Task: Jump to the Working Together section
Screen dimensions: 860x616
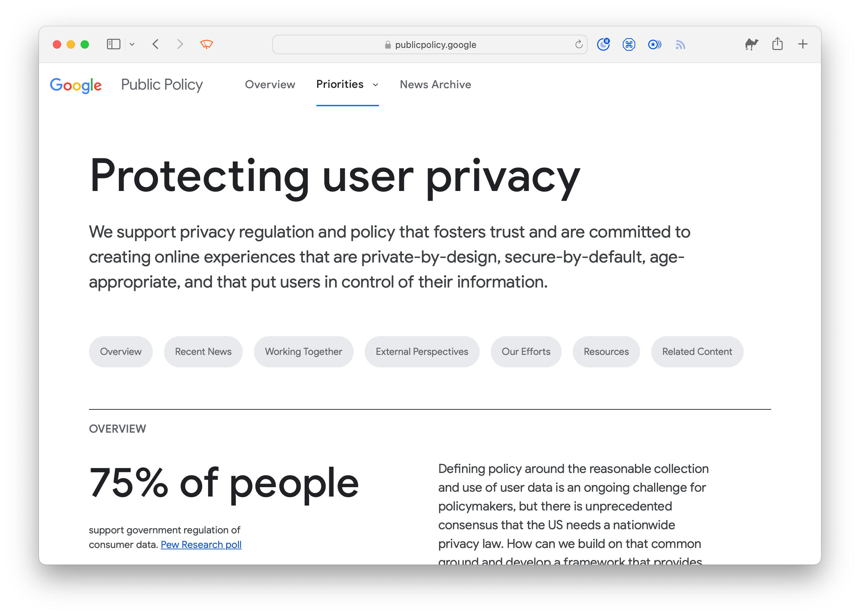Action: tap(303, 351)
